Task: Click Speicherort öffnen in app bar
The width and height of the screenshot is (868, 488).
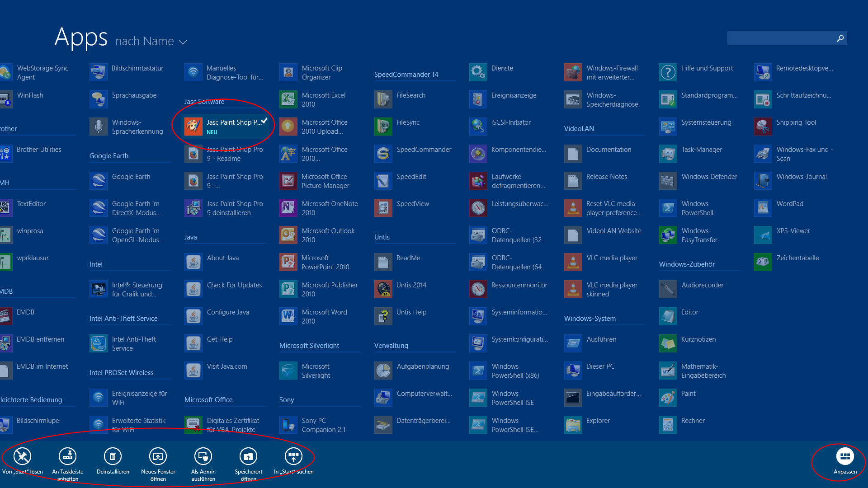Action: (x=248, y=456)
